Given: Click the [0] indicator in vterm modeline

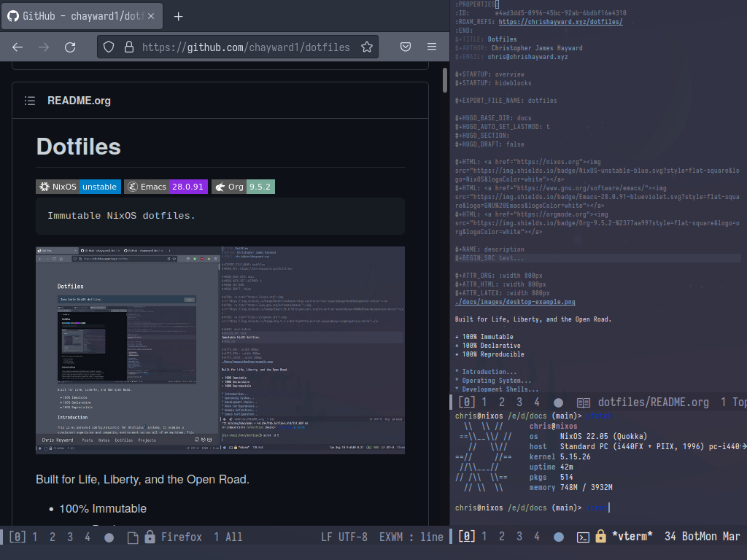Looking at the screenshot, I should 467,536.
